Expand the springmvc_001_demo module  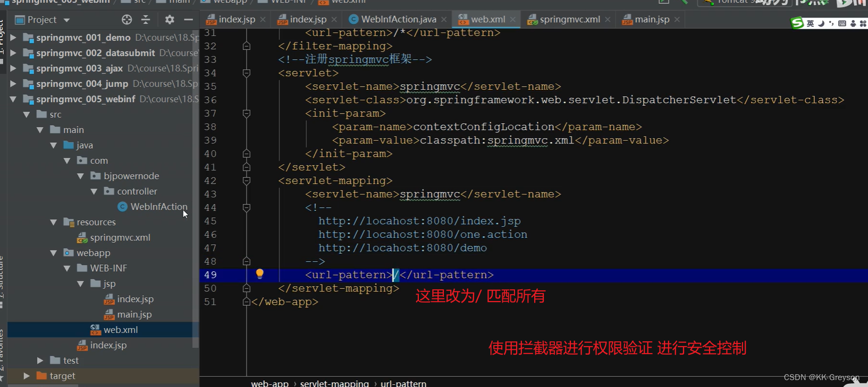(x=13, y=38)
